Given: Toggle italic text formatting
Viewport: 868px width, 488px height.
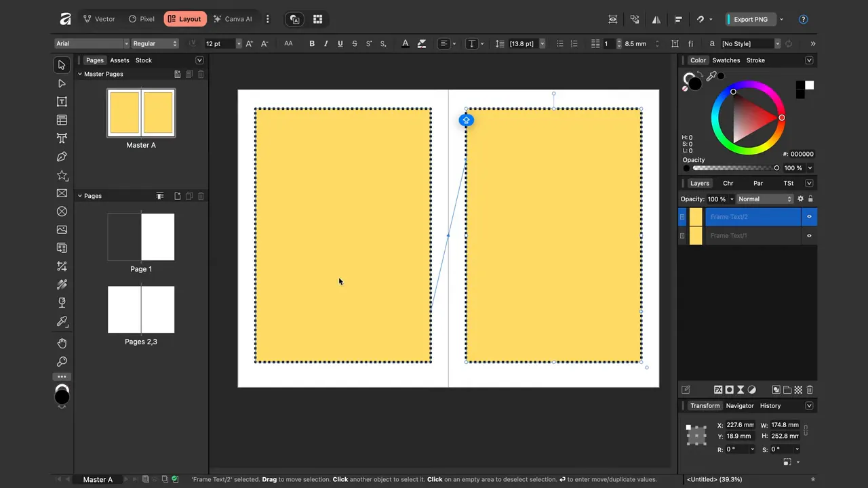Looking at the screenshot, I should 325,43.
